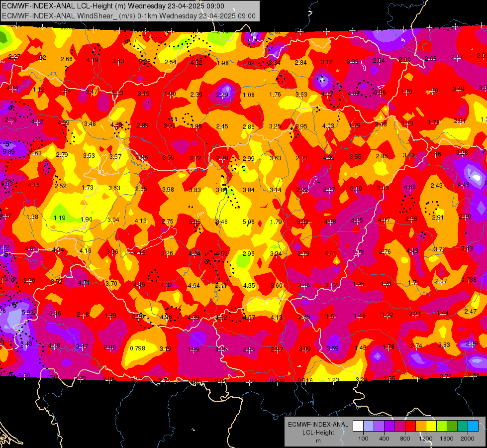The width and height of the screenshot is (487, 448).
Task: Click the wind shear value 2.66
Action: [x=67, y=59]
